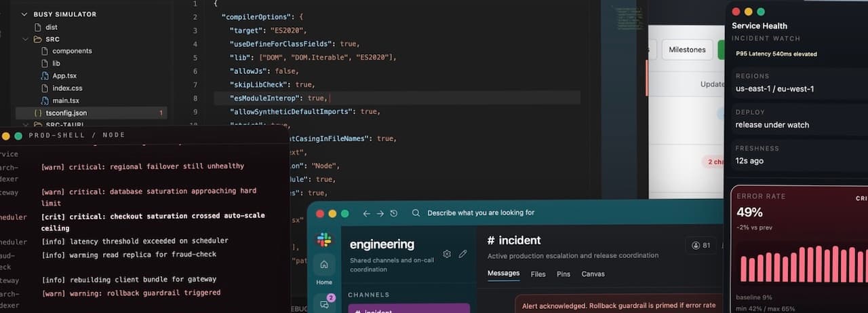The width and height of the screenshot is (868, 313).
Task: Open index.css in the explorer
Action: (x=67, y=88)
